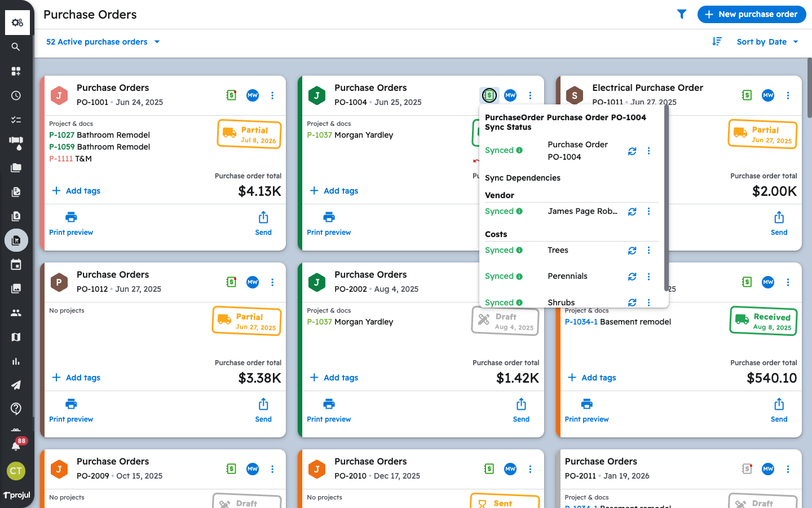Viewport: 812px width, 508px height.
Task: Open the three-dot menu for Perennials cost
Action: pyautogui.click(x=648, y=277)
